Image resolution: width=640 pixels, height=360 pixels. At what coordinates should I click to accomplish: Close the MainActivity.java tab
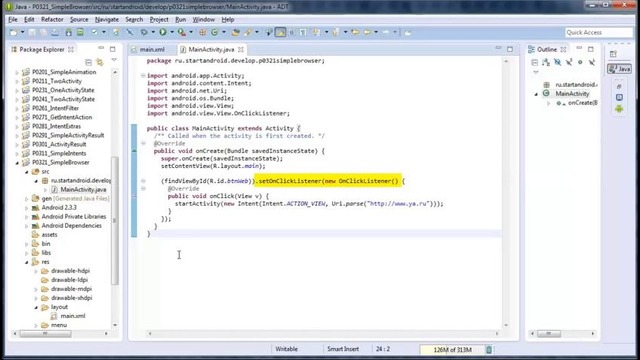click(x=241, y=49)
